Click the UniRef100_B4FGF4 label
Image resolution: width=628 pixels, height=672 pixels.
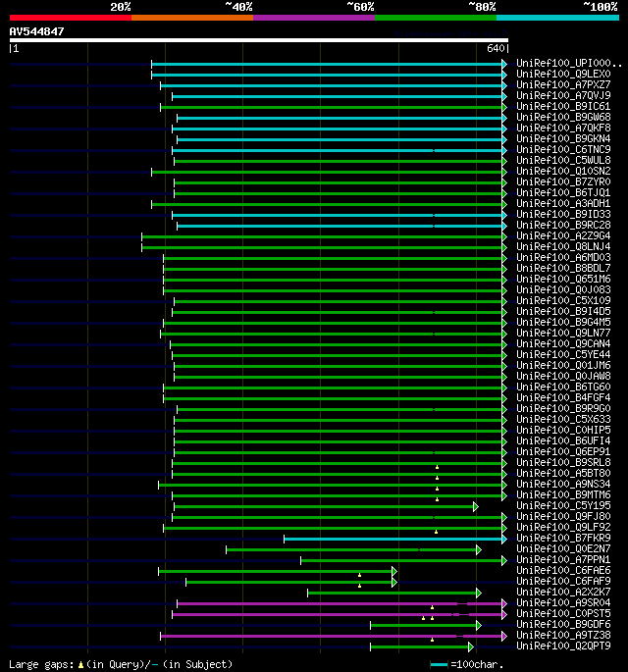coord(563,397)
